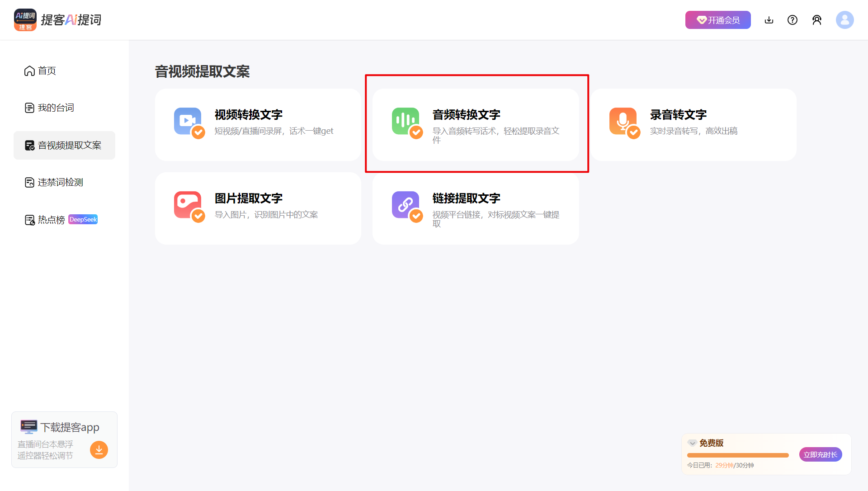
Task: Collapse the 免费版 panel chevron
Action: point(692,443)
